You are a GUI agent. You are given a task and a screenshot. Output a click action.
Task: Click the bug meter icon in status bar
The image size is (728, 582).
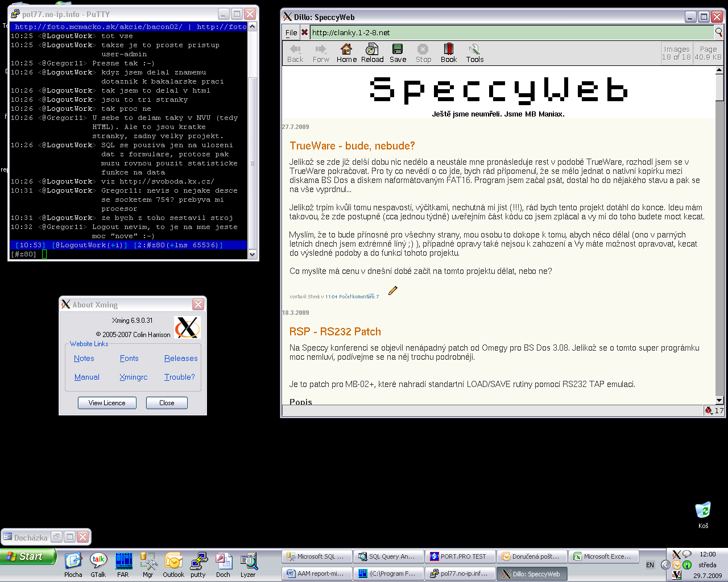tap(709, 410)
